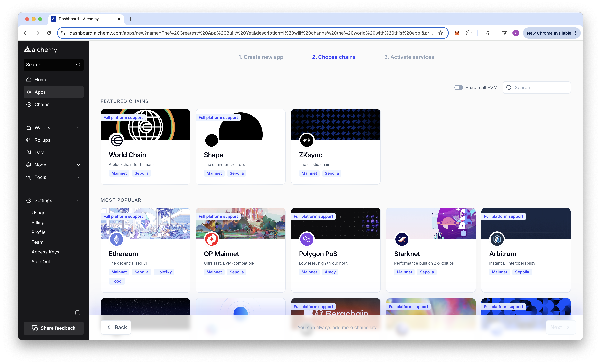Open the Billing settings page

point(38,223)
